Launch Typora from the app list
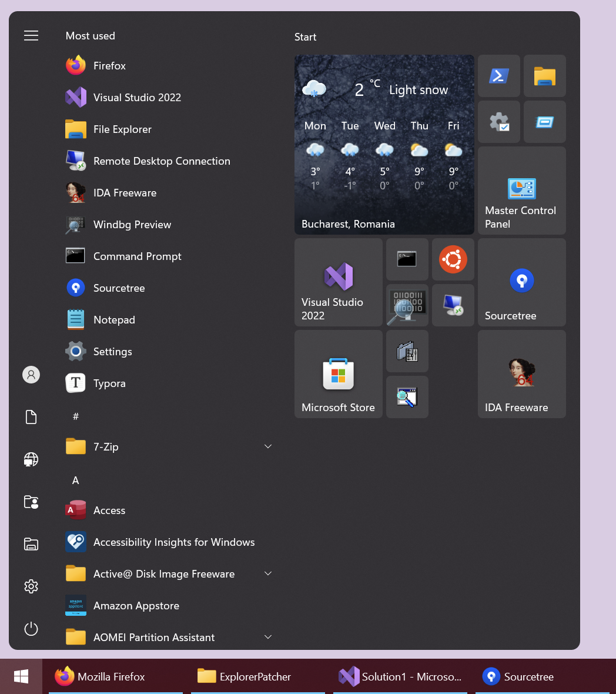 point(169,383)
